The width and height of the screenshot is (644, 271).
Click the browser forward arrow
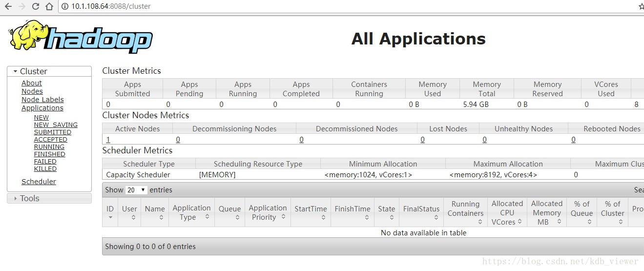point(21,6)
